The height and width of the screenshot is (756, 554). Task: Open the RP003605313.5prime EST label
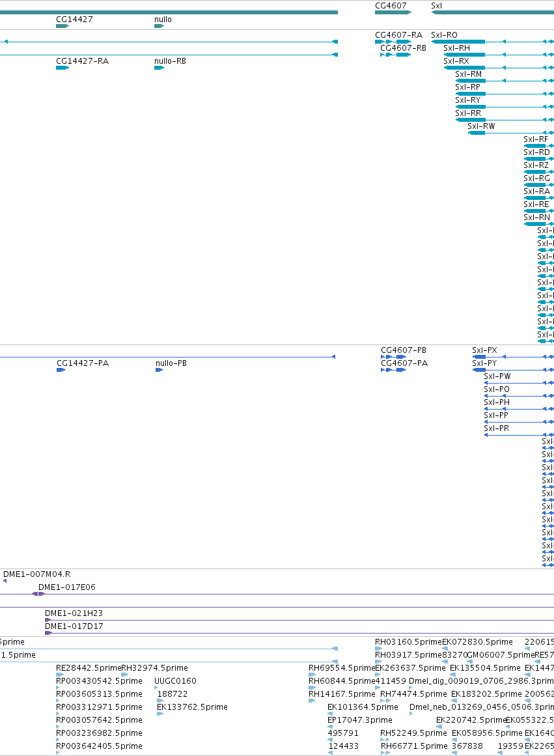click(100, 694)
